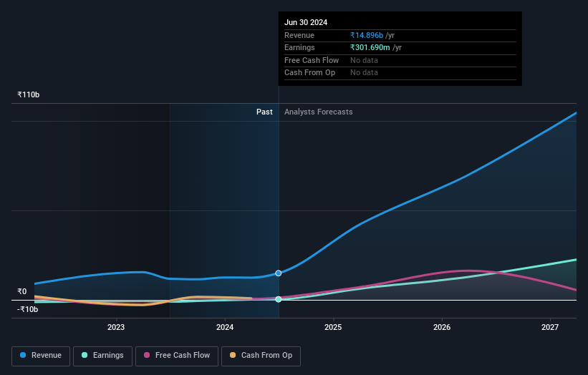The width and height of the screenshot is (588, 375).
Task: Click the teal Earnings legend dot
Action: (85, 355)
